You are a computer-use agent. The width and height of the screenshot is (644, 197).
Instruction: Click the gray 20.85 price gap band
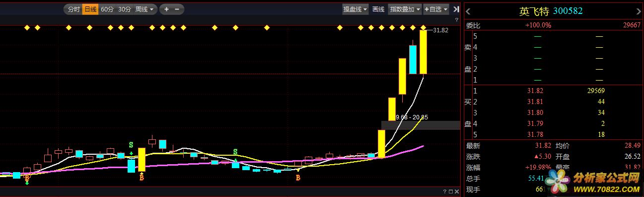(421, 125)
